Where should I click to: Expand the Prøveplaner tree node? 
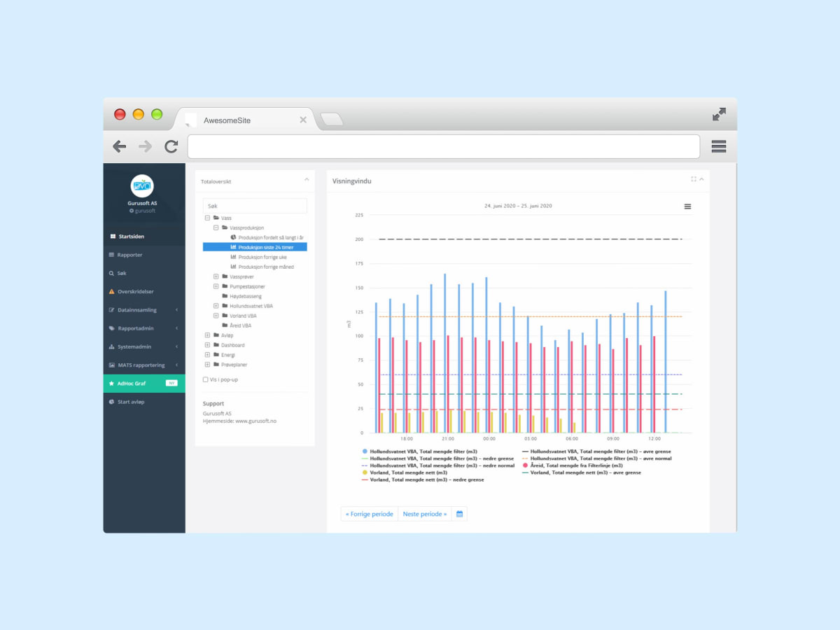[x=207, y=365]
